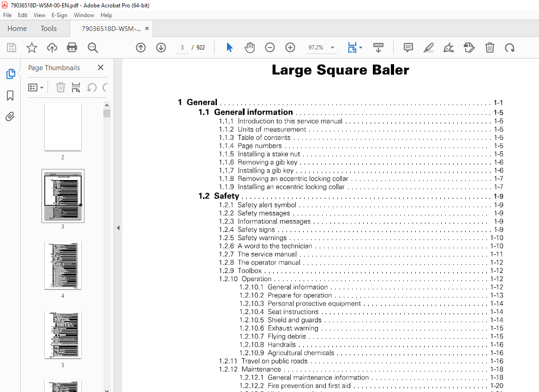This screenshot has height=392, width=539.
Task: Select the page 2 thumbnail
Action: pyautogui.click(x=63, y=127)
